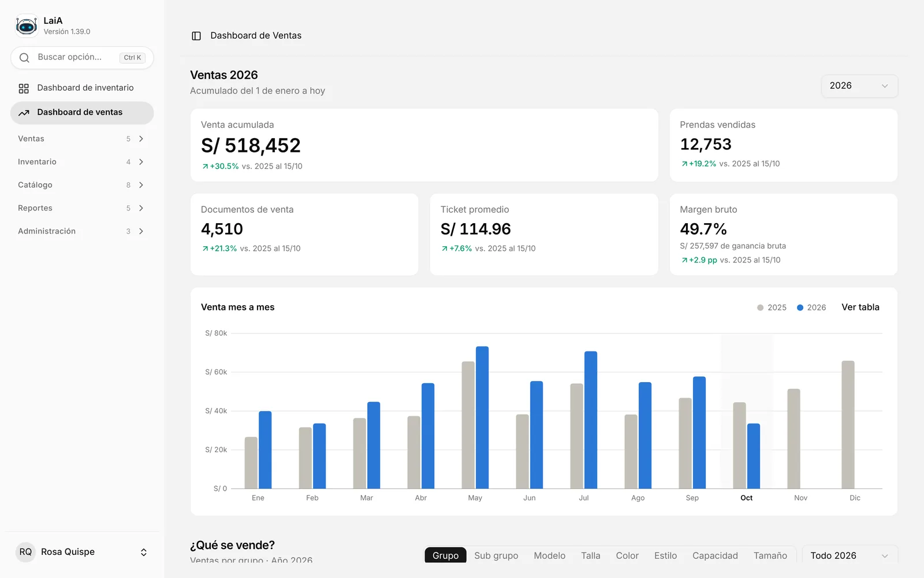
Task: Click the Dashboard de ventas menu item
Action: point(82,113)
